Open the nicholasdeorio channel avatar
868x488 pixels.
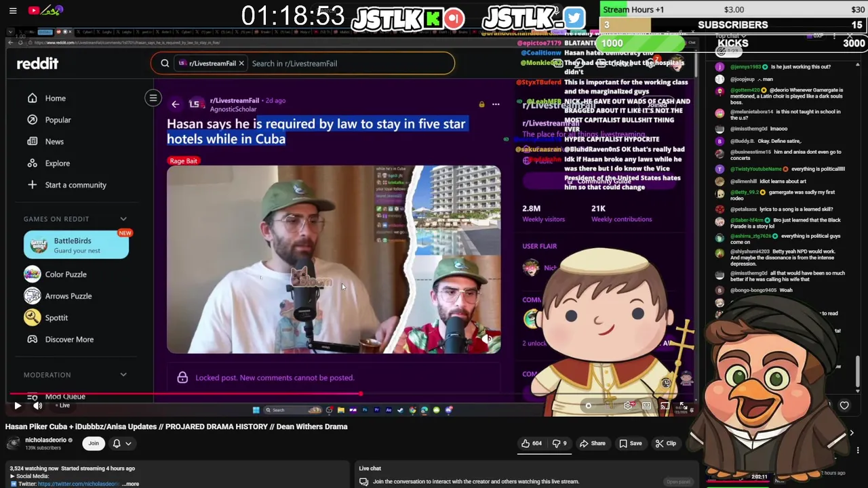13,443
